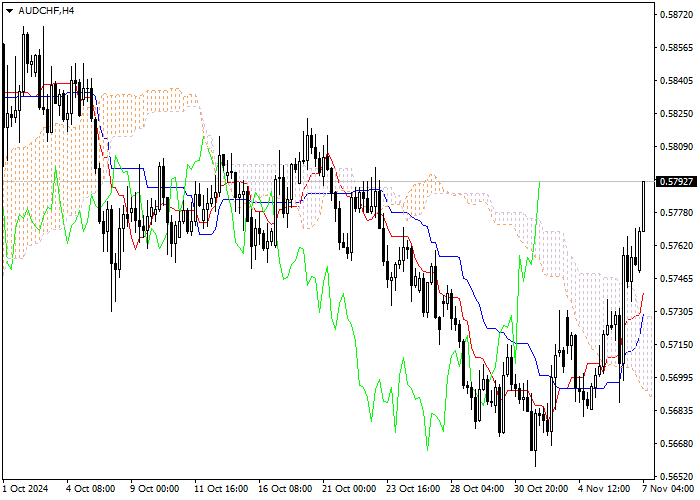Click the 9 Oct 00:00 time label
Image resolution: width=700 pixels, height=500 pixels.
[x=155, y=489]
